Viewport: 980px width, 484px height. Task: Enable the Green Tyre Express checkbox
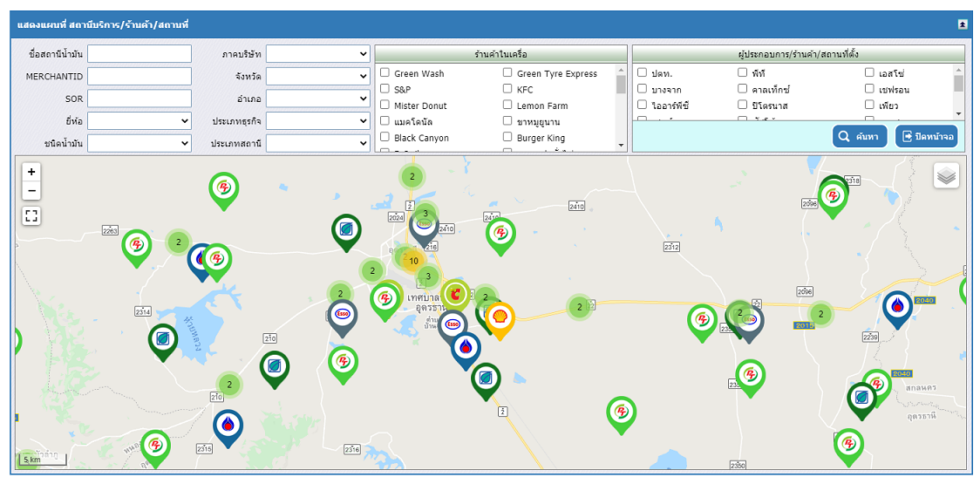point(507,72)
